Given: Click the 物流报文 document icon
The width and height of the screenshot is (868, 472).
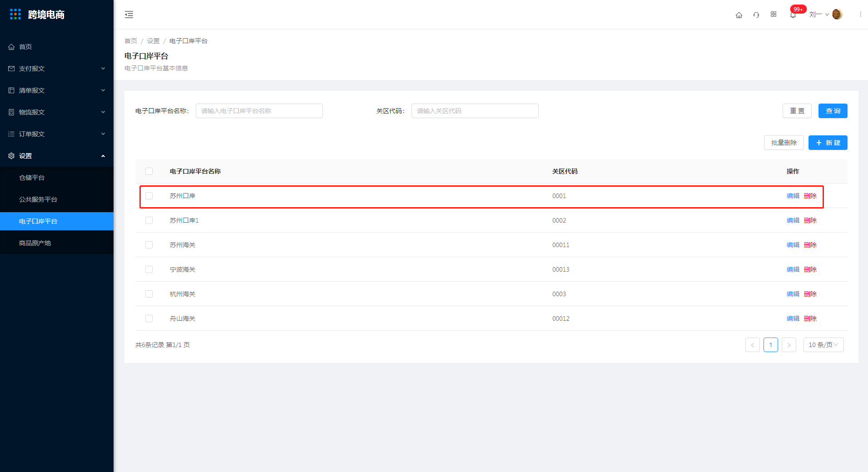Looking at the screenshot, I should 11,112.
